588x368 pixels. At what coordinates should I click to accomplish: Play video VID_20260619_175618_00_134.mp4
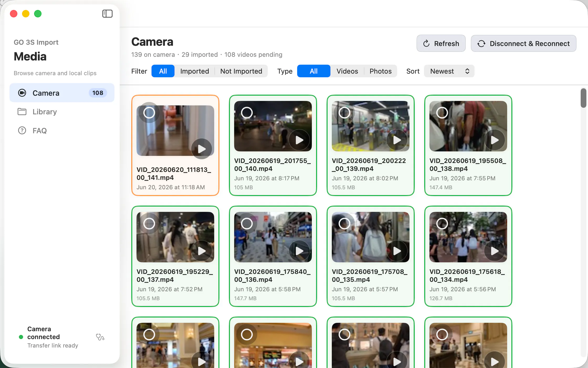pos(495,251)
